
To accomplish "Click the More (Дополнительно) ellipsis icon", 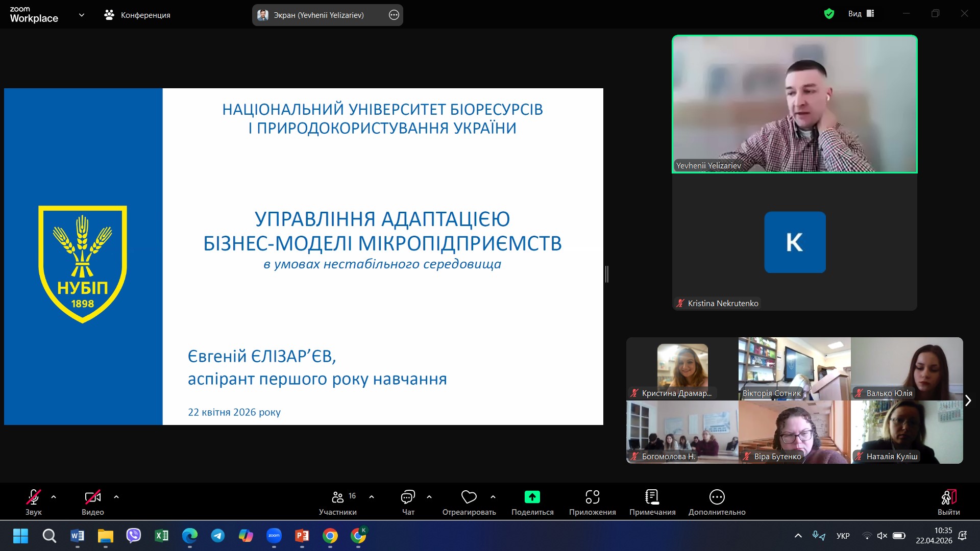I will click(717, 497).
